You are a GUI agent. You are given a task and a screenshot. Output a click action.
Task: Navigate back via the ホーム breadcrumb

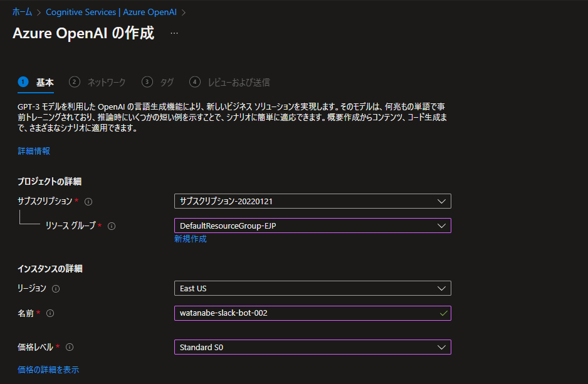pos(21,11)
